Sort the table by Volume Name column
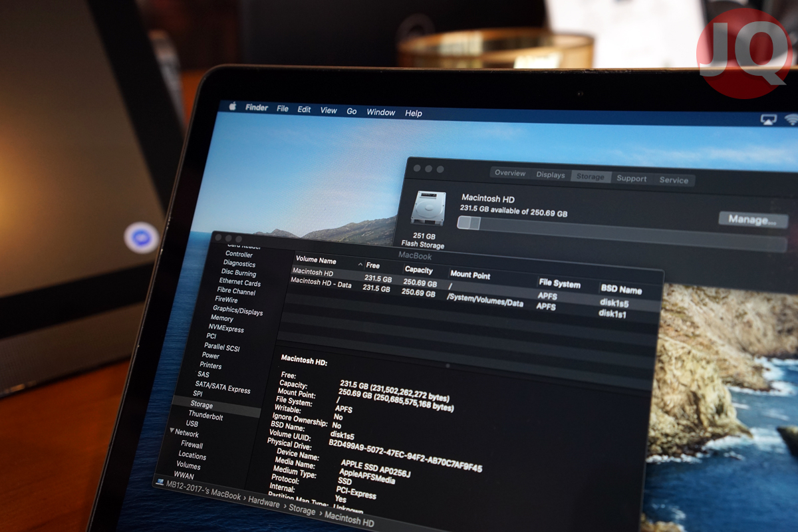Viewport: 798px width, 532px height. [x=316, y=261]
